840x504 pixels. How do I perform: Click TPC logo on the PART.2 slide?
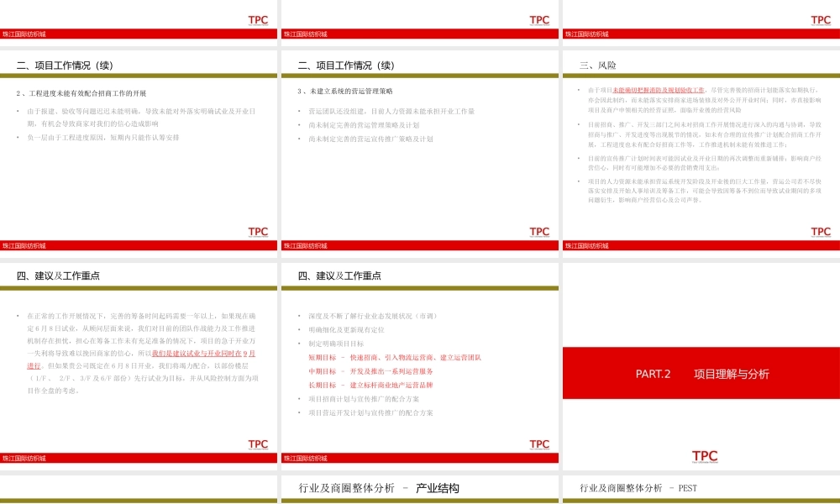pos(705,456)
